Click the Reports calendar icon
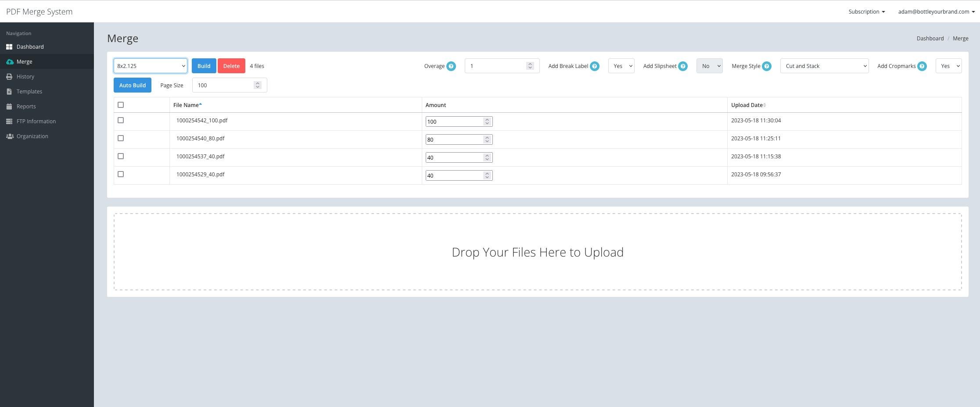The height and width of the screenshot is (407, 980). click(9, 107)
